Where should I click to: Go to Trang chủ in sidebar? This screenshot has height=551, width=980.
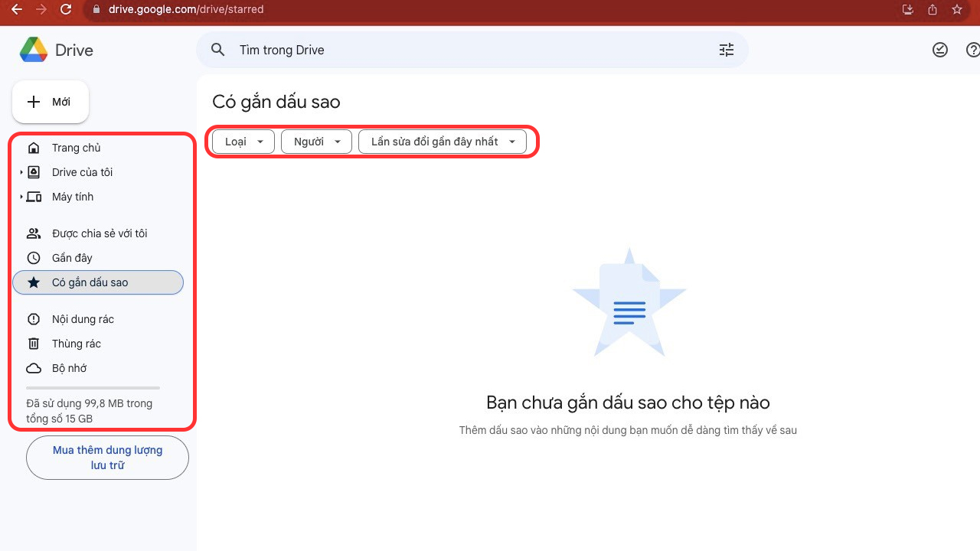(76, 148)
